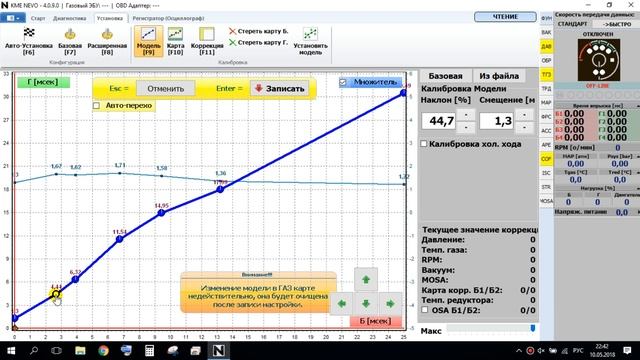Click Г [мсек] axis label button
The image size is (640, 360).
(x=43, y=82)
